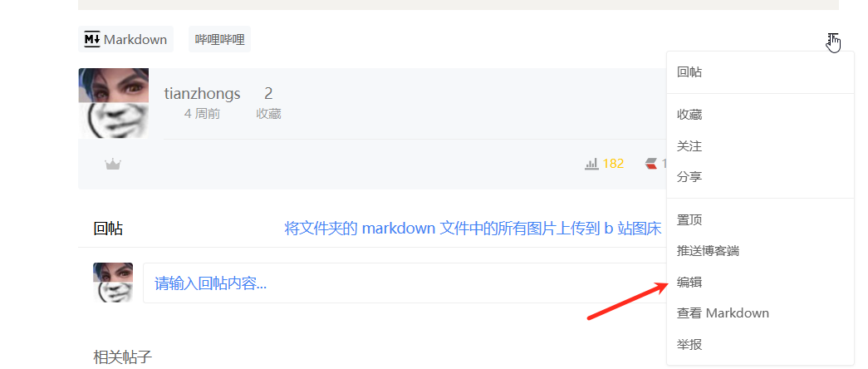Click the Markdown tag icon
This screenshot has height=369, width=868.
coord(92,39)
